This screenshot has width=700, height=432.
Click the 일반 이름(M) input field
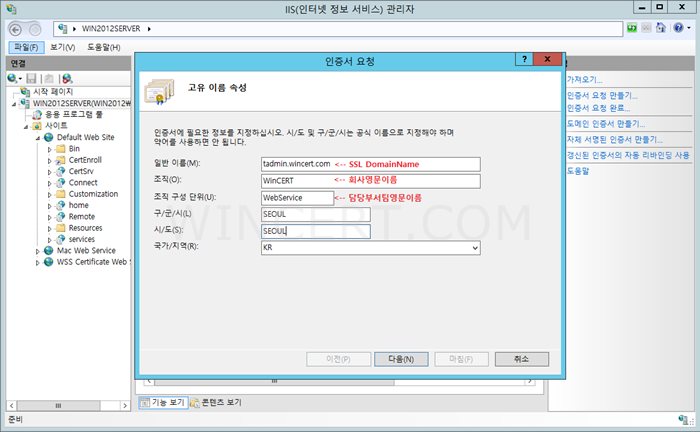click(371, 164)
